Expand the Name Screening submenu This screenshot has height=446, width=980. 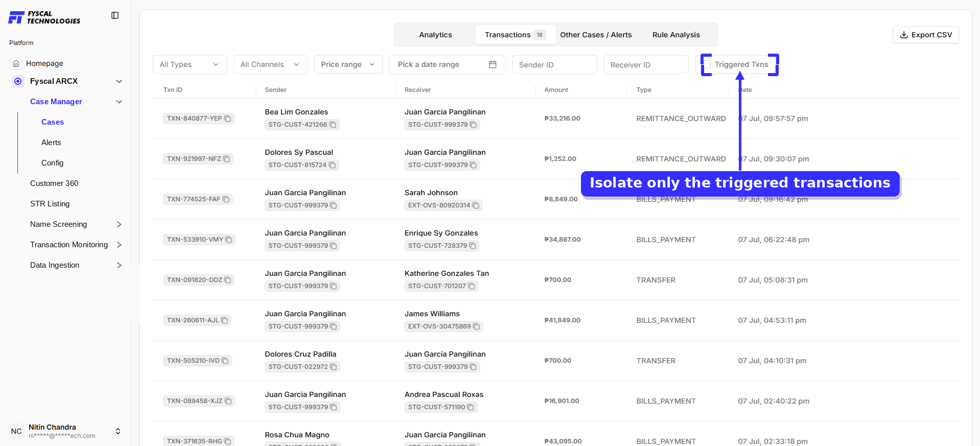(x=119, y=224)
